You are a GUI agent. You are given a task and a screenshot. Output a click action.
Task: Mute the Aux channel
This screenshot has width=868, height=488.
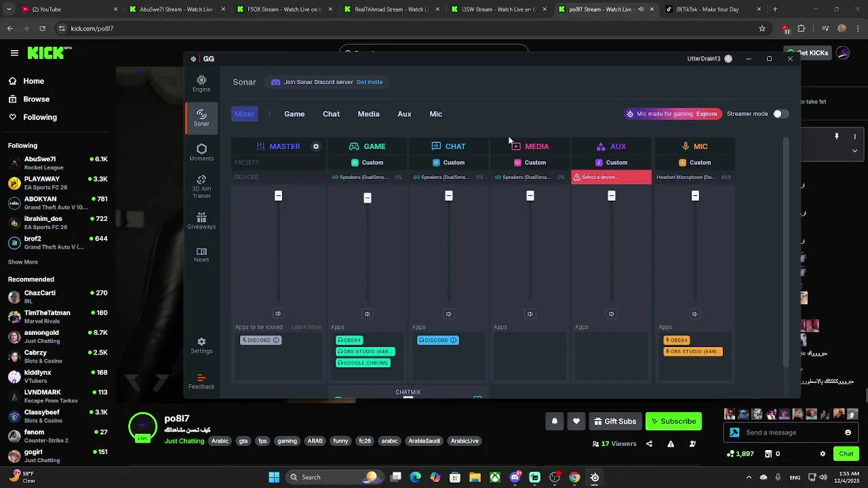pyautogui.click(x=612, y=314)
